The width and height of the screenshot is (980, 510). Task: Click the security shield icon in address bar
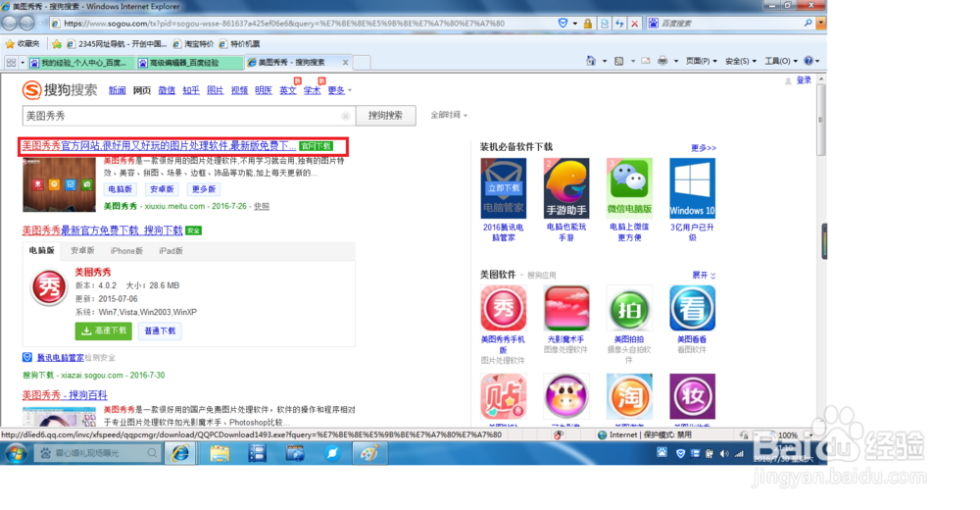coord(563,24)
